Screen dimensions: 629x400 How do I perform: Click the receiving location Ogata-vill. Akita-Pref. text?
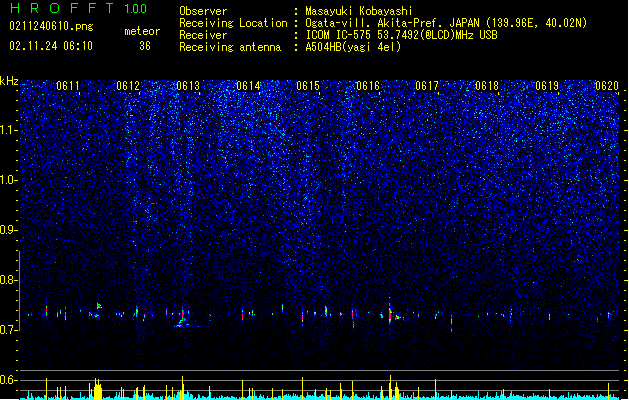[x=446, y=23]
